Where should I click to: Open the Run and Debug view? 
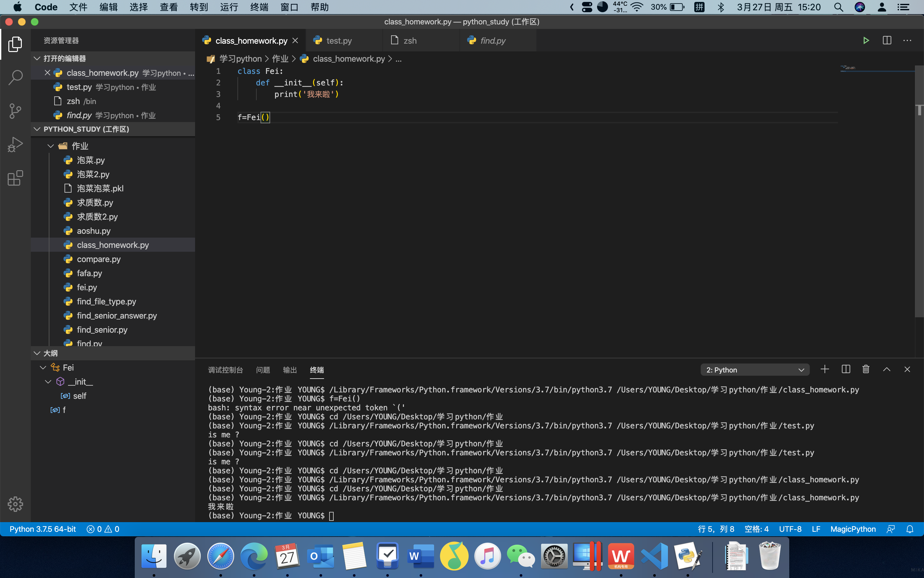pyautogui.click(x=15, y=145)
